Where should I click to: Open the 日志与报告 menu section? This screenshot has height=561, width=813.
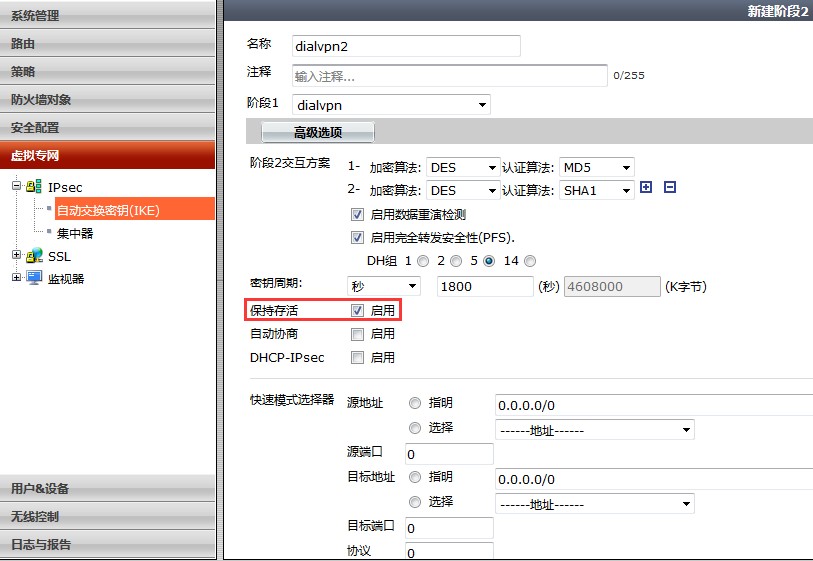point(107,545)
